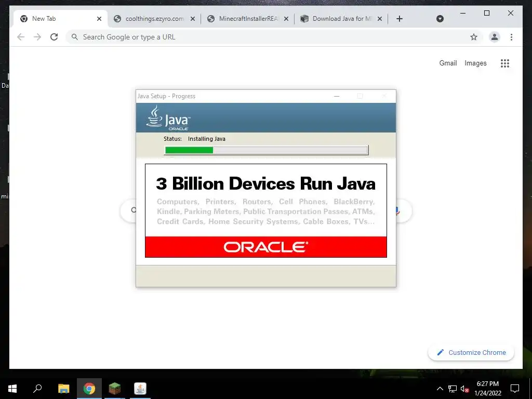Click the '3 Billion Devices Run Java' headline
This screenshot has width=532, height=399.
pyautogui.click(x=265, y=183)
